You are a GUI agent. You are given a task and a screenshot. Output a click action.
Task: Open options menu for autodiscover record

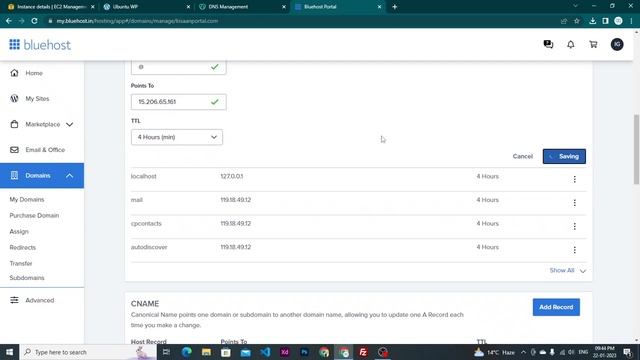574,250
